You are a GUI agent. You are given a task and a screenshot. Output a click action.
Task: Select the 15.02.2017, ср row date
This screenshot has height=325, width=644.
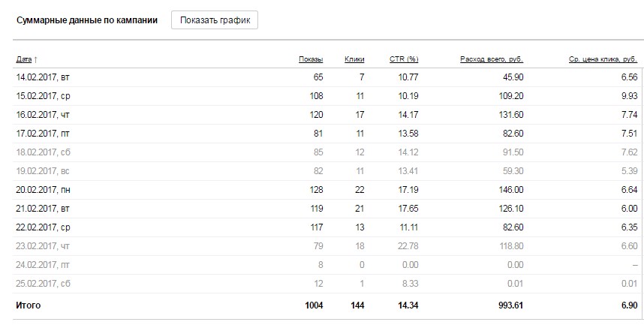click(x=42, y=96)
